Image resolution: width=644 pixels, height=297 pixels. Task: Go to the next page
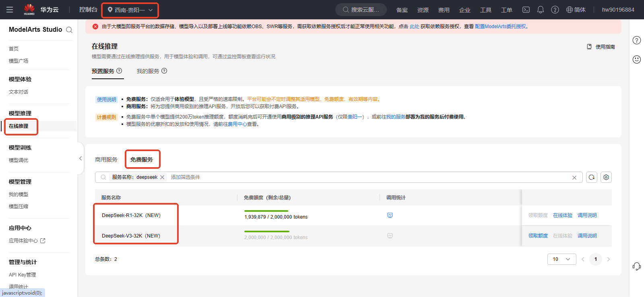pos(609,259)
